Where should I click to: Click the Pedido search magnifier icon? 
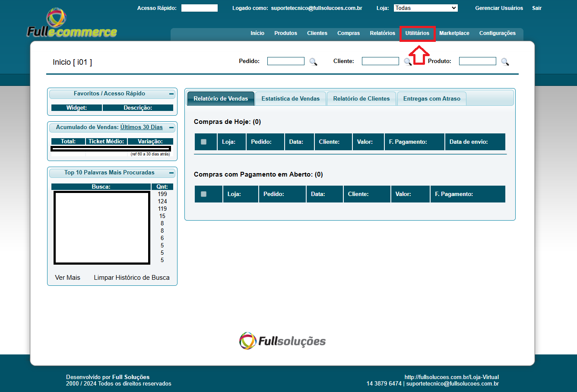click(313, 62)
